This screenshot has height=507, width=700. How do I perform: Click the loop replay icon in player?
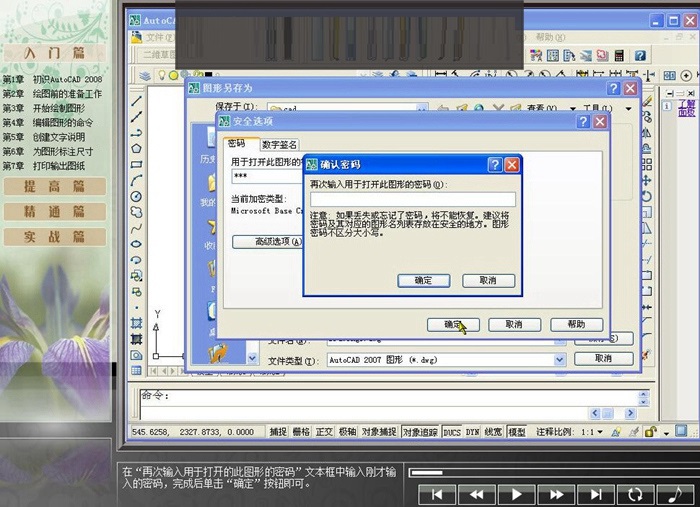coord(635,494)
